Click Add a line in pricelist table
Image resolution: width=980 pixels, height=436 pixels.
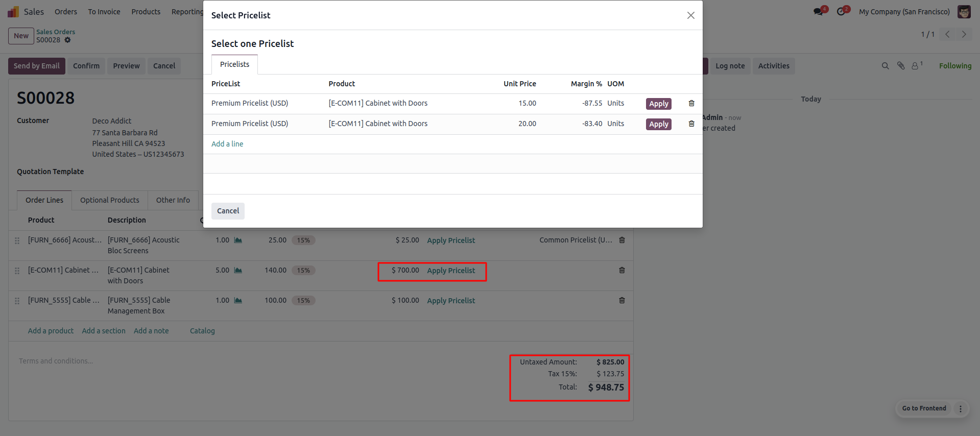click(x=227, y=144)
